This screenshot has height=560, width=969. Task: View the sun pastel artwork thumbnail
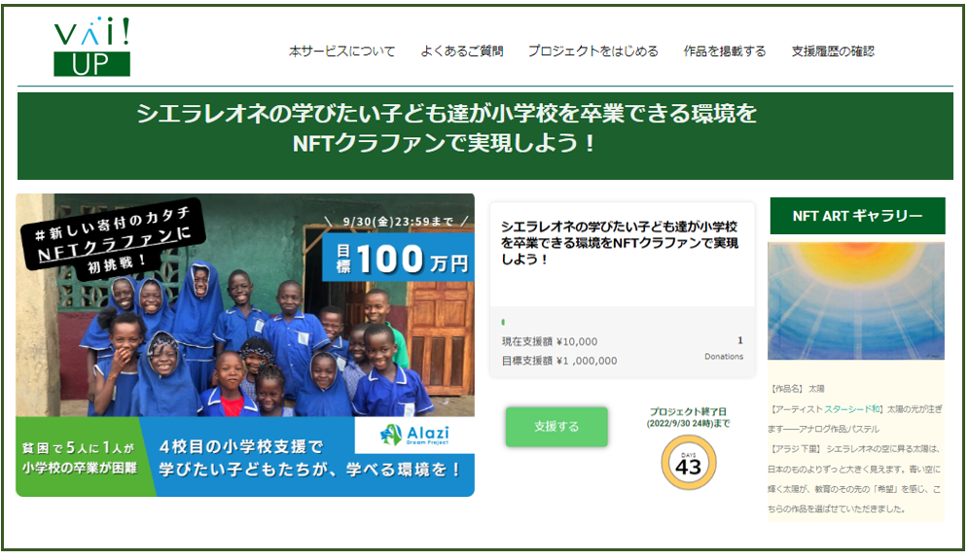coord(856,300)
